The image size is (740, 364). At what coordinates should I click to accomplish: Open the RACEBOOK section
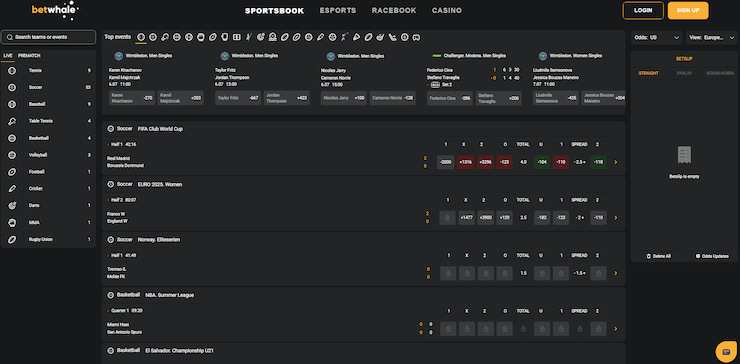(394, 10)
